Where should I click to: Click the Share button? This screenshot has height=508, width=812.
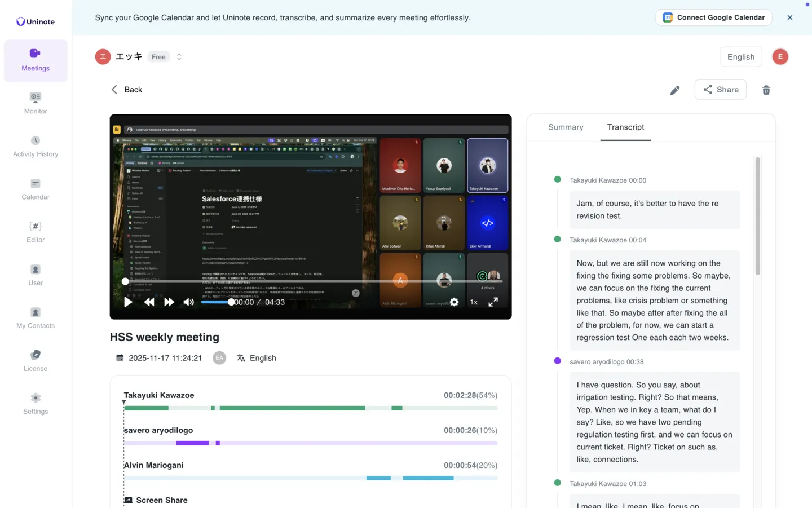tap(720, 90)
